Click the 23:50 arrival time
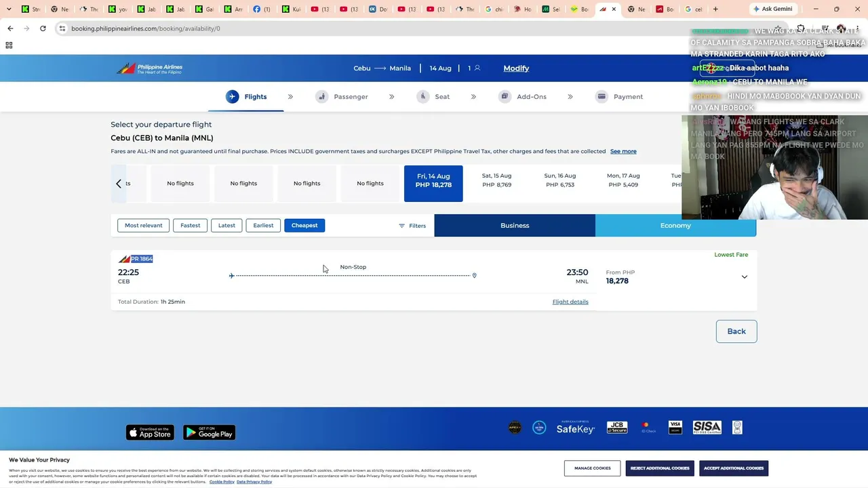This screenshot has height=488, width=868. (x=577, y=272)
